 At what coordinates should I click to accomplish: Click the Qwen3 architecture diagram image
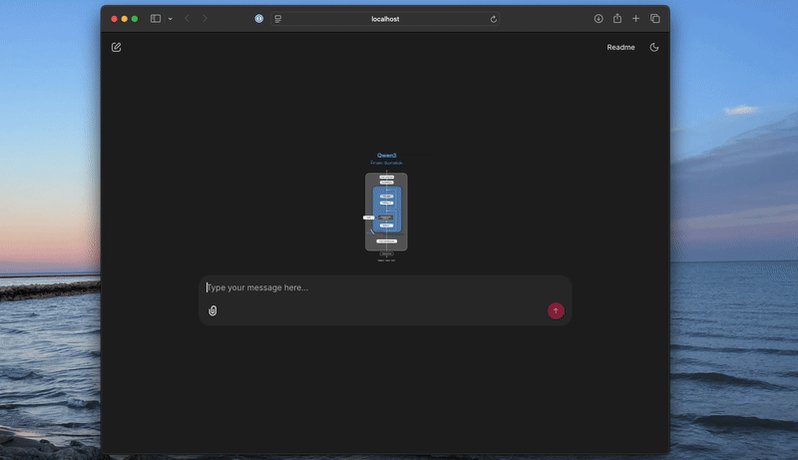point(386,208)
